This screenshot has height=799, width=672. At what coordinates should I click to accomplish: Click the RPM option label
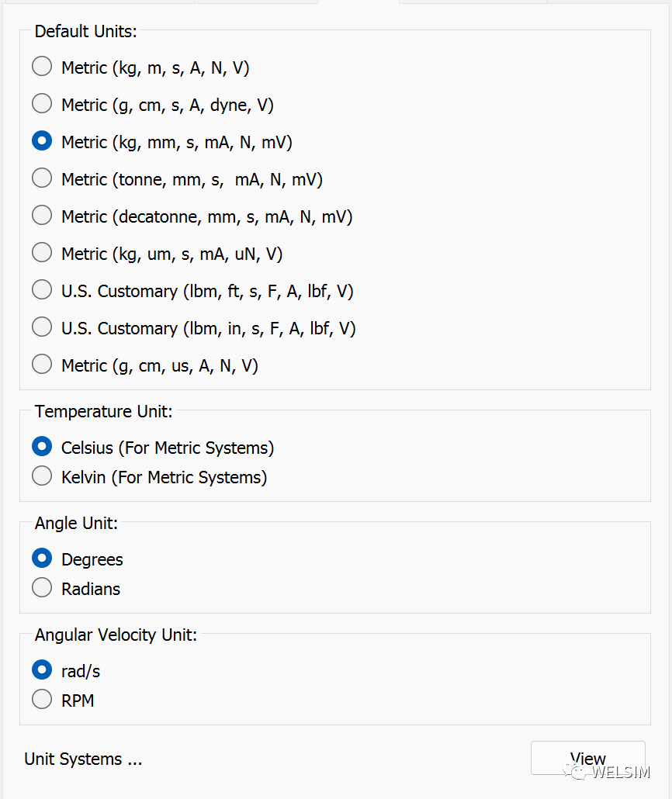78,700
